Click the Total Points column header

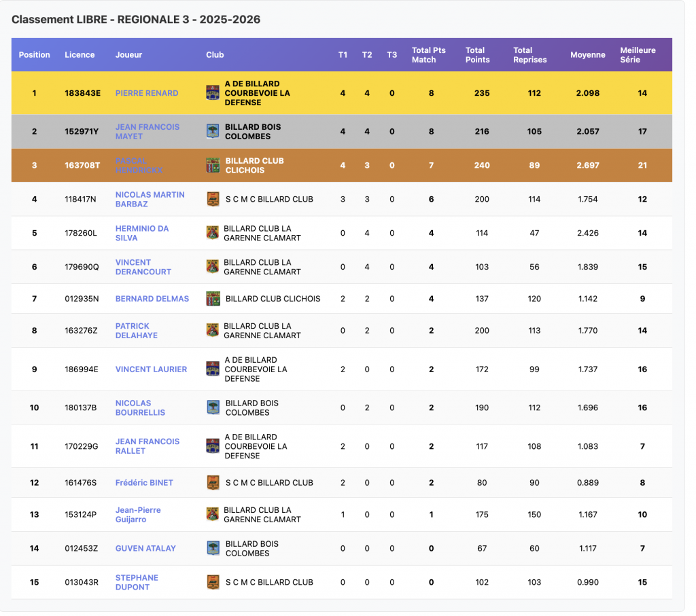coord(477,55)
